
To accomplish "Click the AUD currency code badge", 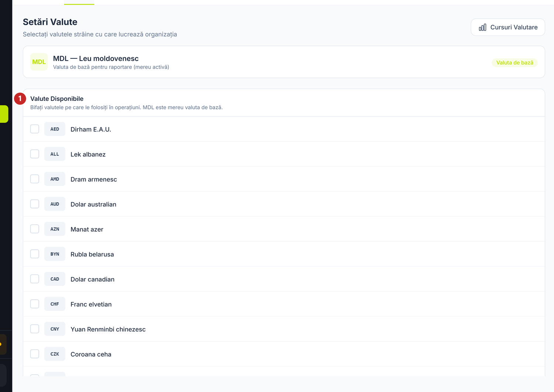I will pos(55,204).
